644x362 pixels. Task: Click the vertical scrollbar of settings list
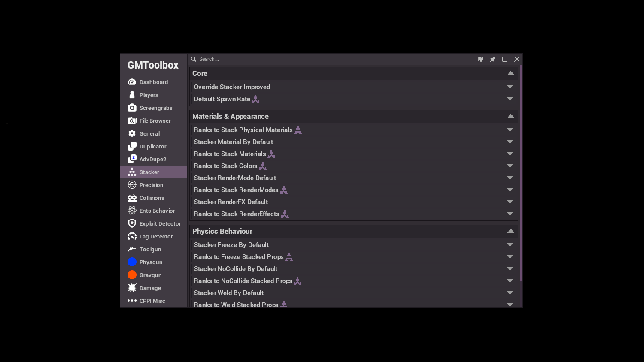tap(521, 173)
